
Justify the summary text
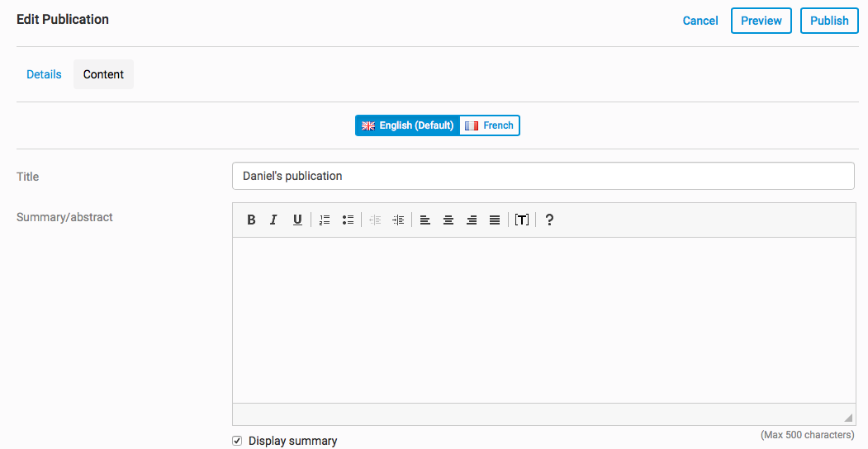pos(495,220)
